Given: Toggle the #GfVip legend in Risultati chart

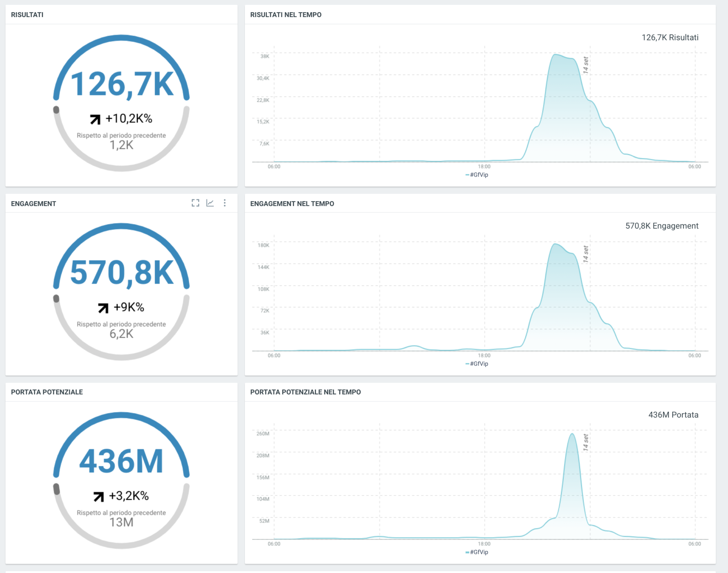Looking at the screenshot, I should [x=477, y=175].
